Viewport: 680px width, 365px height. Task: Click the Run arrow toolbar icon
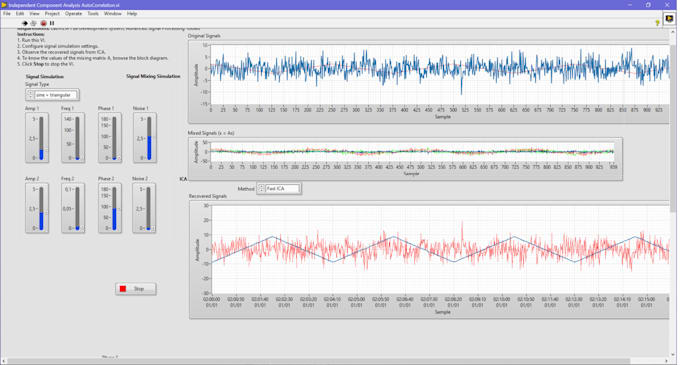pyautogui.click(x=24, y=23)
